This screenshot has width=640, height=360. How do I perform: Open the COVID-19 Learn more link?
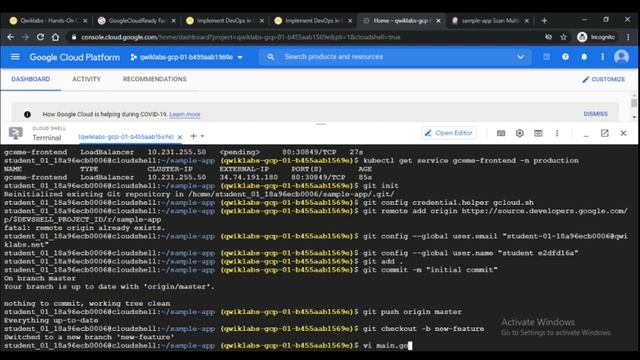point(185,114)
